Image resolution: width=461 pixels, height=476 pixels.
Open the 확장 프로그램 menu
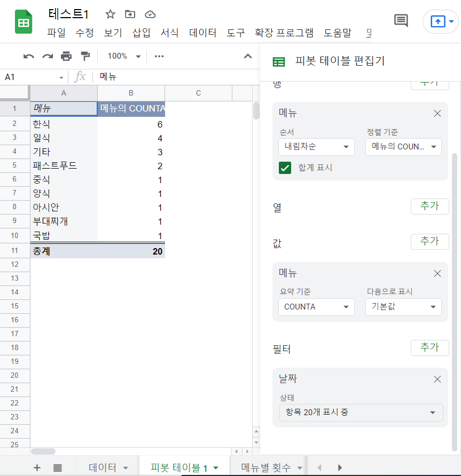coord(284,33)
